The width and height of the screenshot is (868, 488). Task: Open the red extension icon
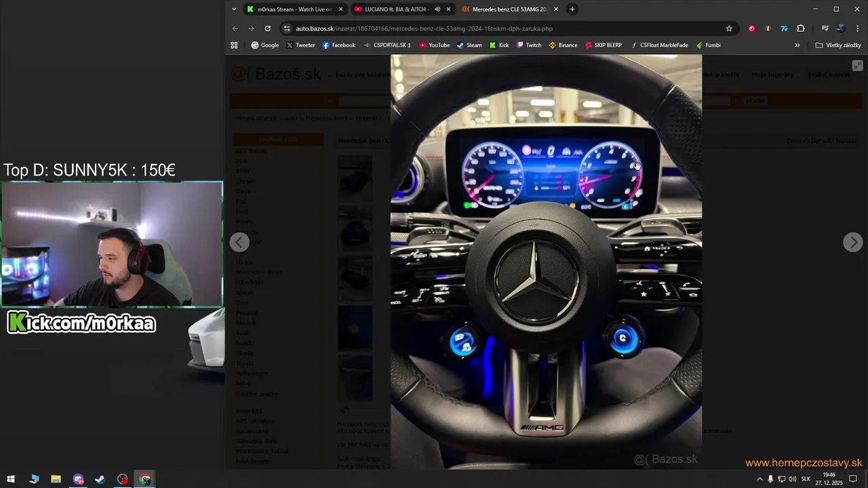(x=751, y=28)
